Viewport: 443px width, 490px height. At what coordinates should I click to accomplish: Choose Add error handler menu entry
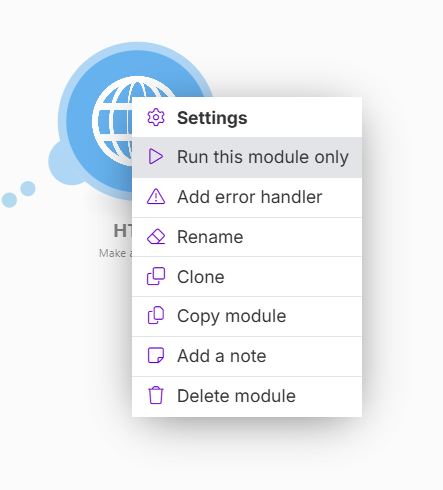247,197
